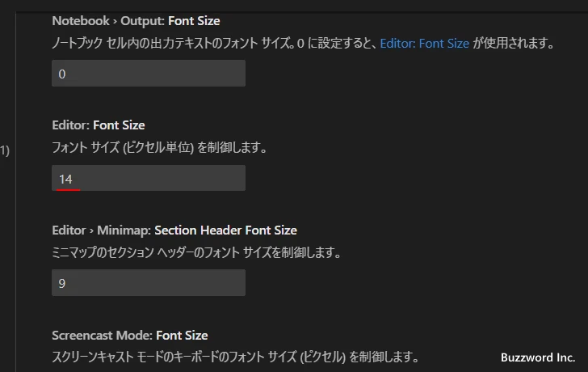Screen dimensions: 588x372
Task: Select Editor › Minimap: Section Header Font Size title
Action: point(174,230)
